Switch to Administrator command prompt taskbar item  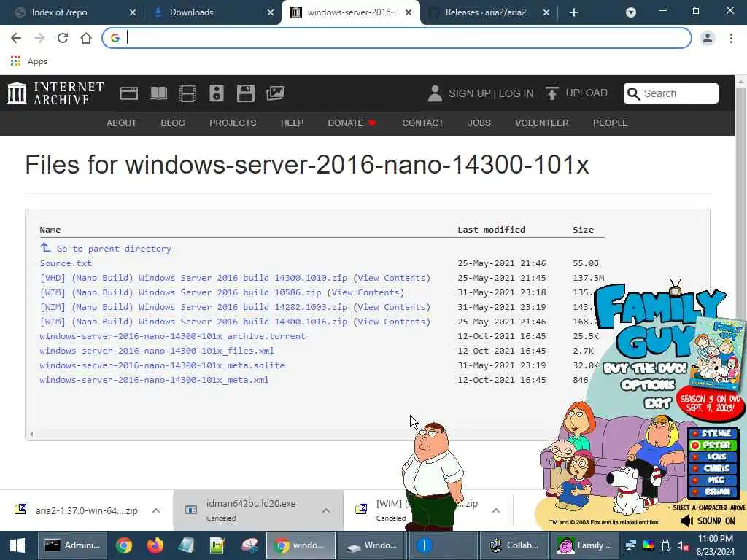pos(72,545)
